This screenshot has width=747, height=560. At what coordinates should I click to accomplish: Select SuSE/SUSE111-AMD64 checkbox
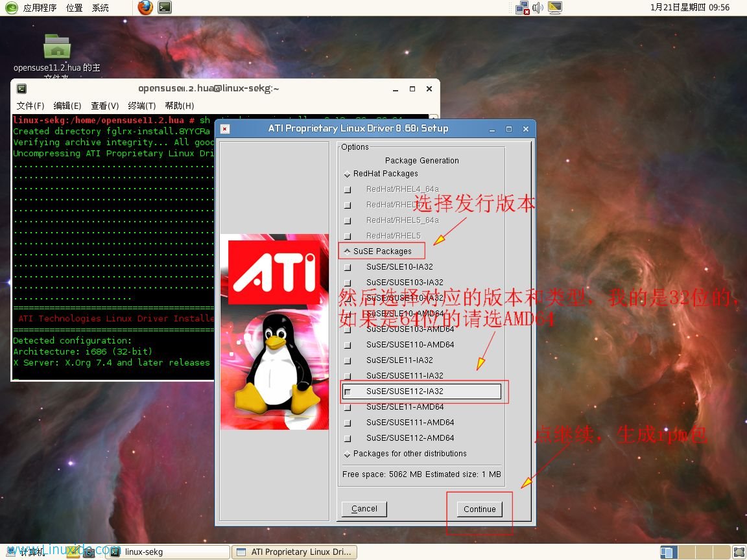pyautogui.click(x=348, y=423)
